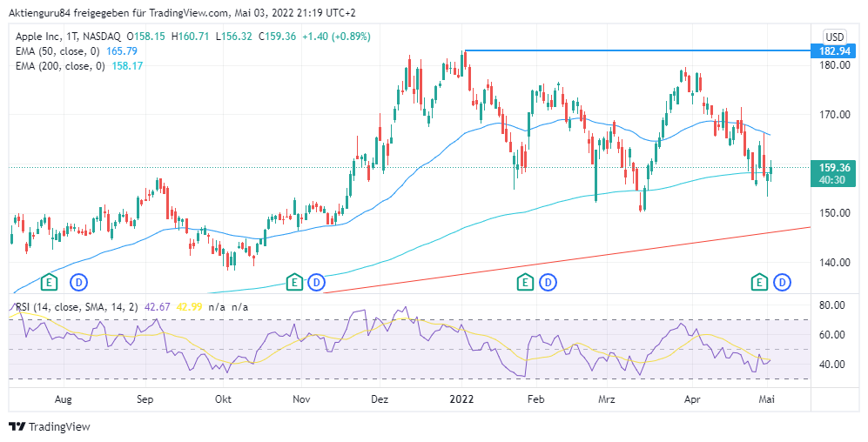The height and width of the screenshot is (442, 868).
Task: Click the RSI 60.00 axis label
Action: click(832, 335)
